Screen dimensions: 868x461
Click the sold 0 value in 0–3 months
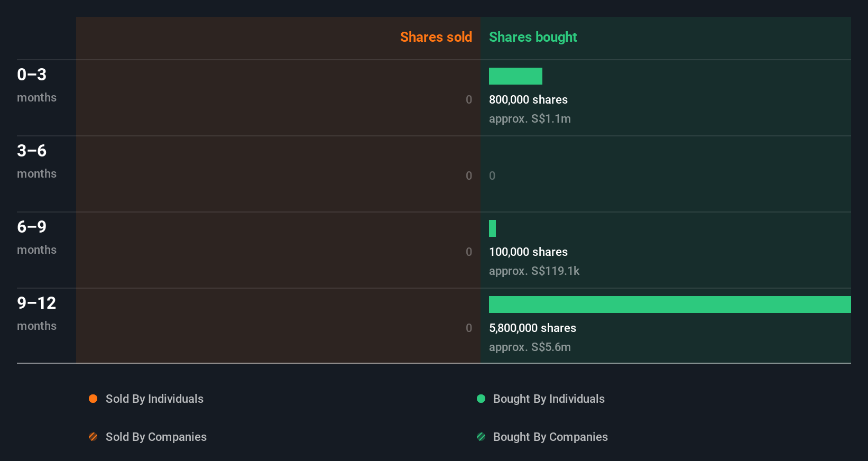[469, 99]
